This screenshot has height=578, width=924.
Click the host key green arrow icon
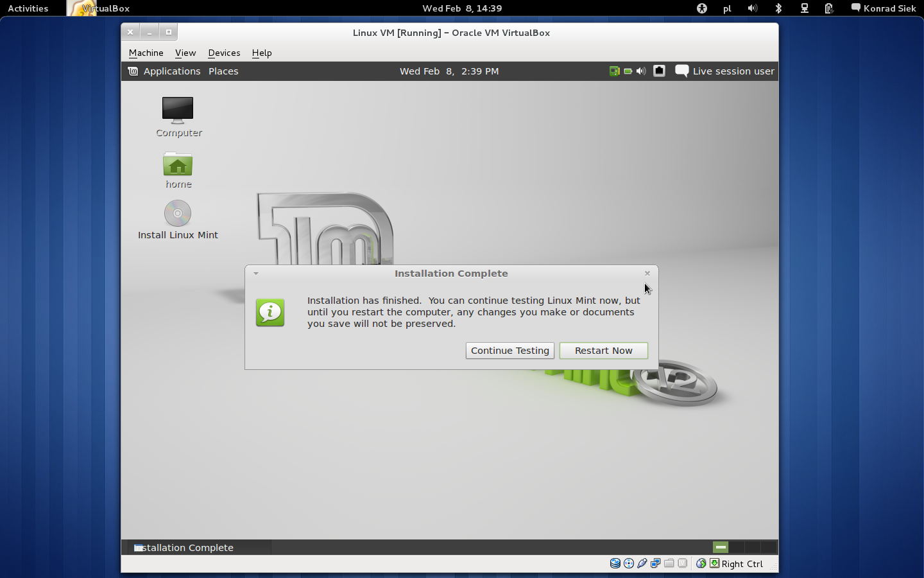coord(714,563)
